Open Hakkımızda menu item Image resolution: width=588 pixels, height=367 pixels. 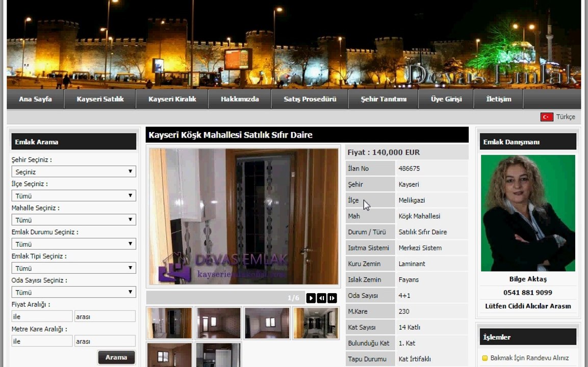point(240,99)
